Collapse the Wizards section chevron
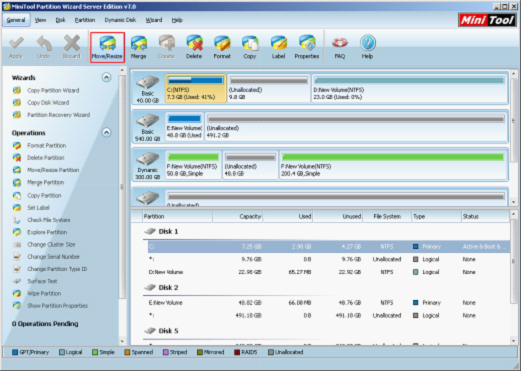This screenshot has width=521, height=371. coord(106,77)
